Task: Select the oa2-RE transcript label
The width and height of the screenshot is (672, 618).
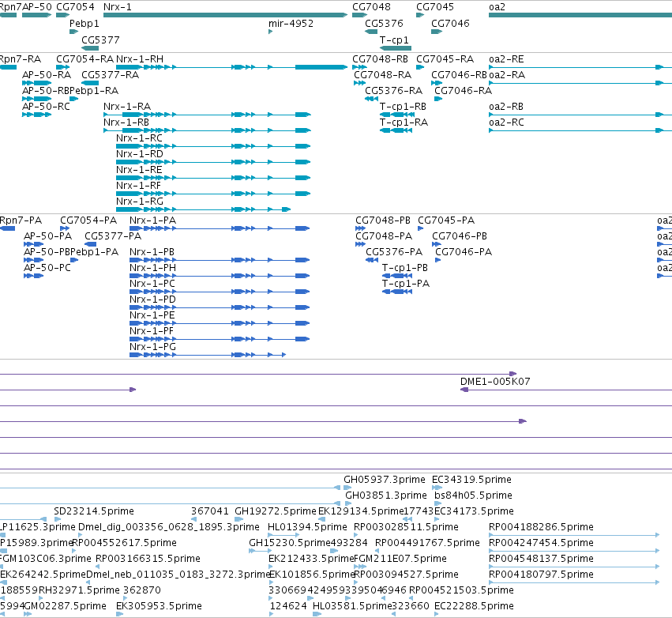Action: (x=506, y=58)
